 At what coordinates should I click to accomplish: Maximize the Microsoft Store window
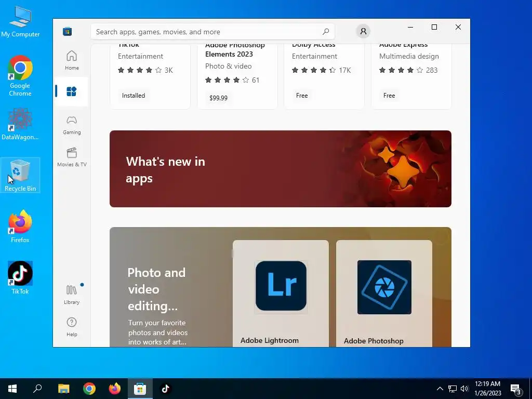[x=434, y=27]
